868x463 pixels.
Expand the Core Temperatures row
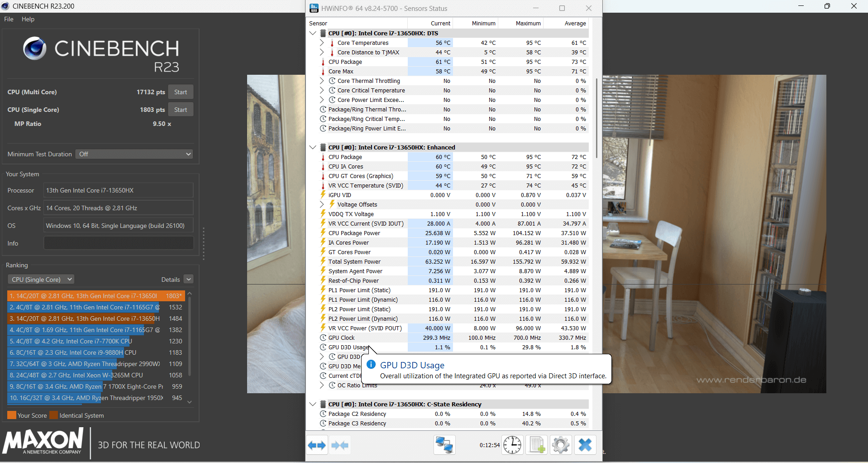coord(322,43)
